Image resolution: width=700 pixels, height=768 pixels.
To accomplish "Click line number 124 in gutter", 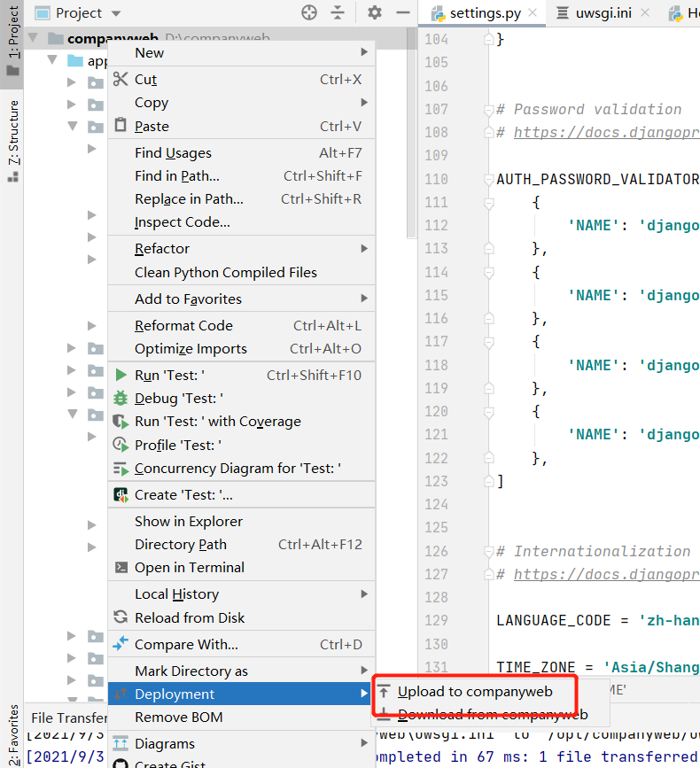I will (437, 505).
